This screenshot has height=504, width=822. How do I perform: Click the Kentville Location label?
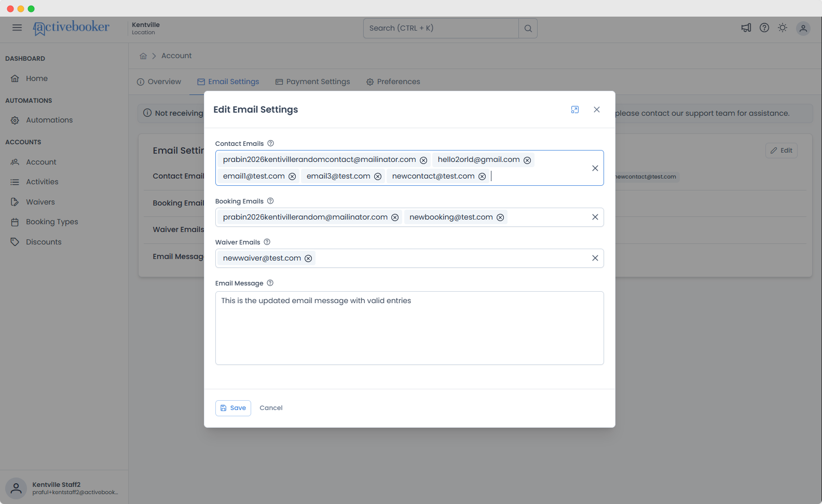click(x=146, y=28)
